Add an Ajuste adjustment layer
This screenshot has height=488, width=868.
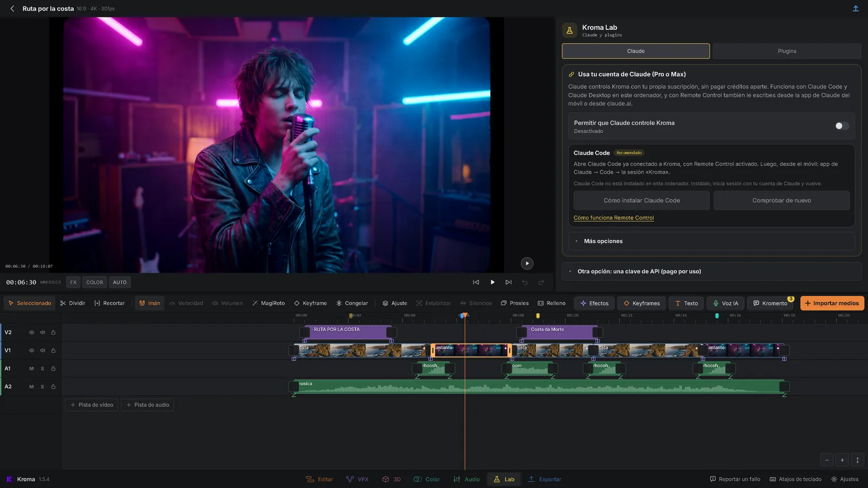click(395, 303)
